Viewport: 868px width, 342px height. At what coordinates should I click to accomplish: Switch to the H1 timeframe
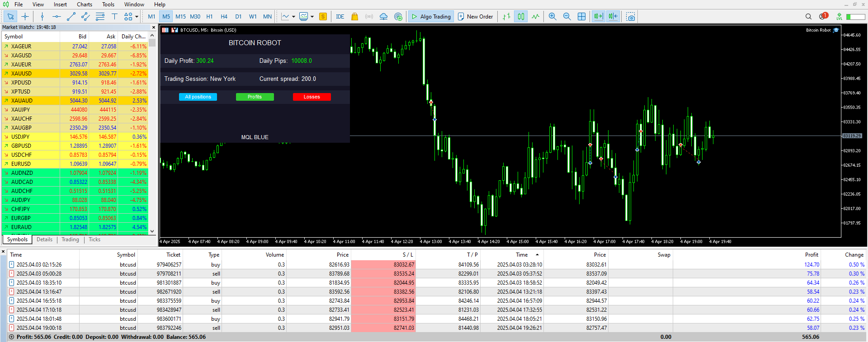pos(209,17)
